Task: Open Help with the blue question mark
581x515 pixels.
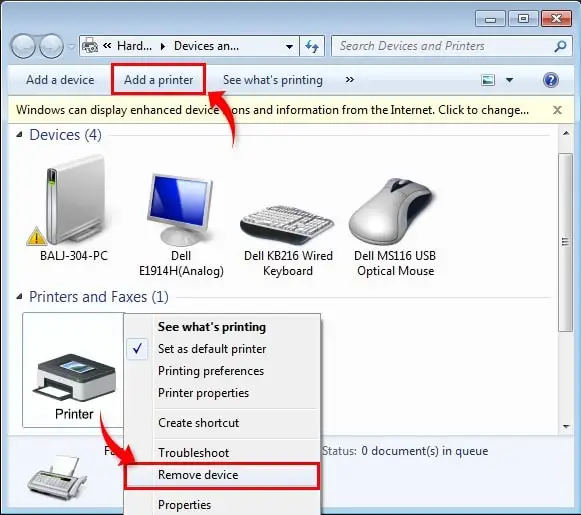Action: (x=551, y=80)
